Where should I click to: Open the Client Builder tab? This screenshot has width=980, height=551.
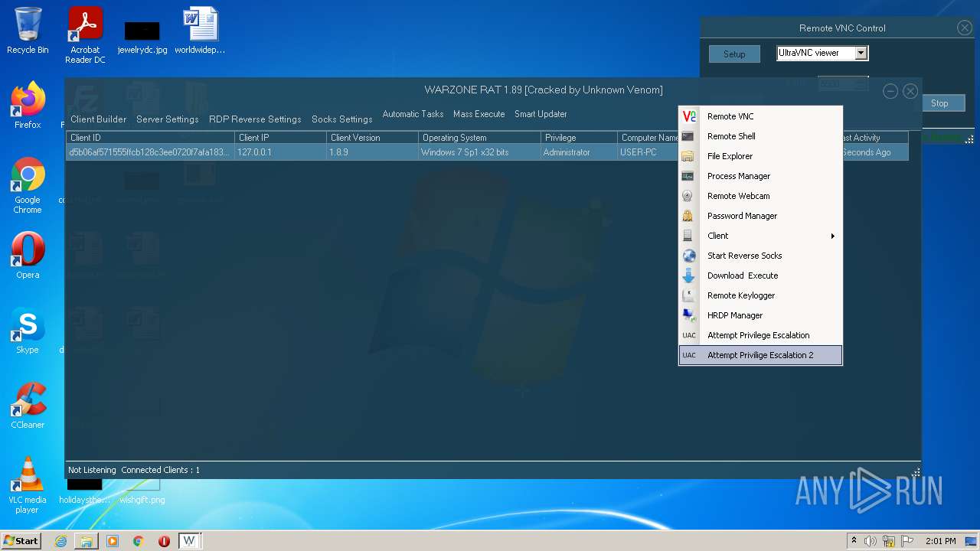click(99, 119)
